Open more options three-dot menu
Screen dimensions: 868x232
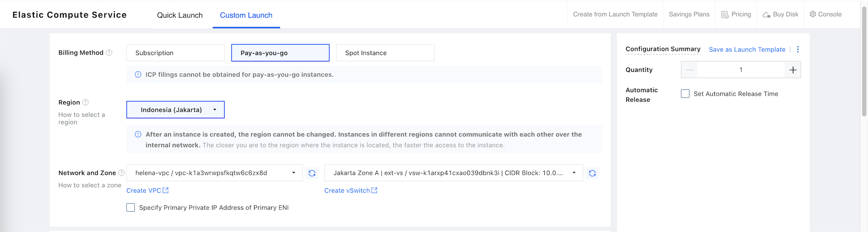coord(797,50)
